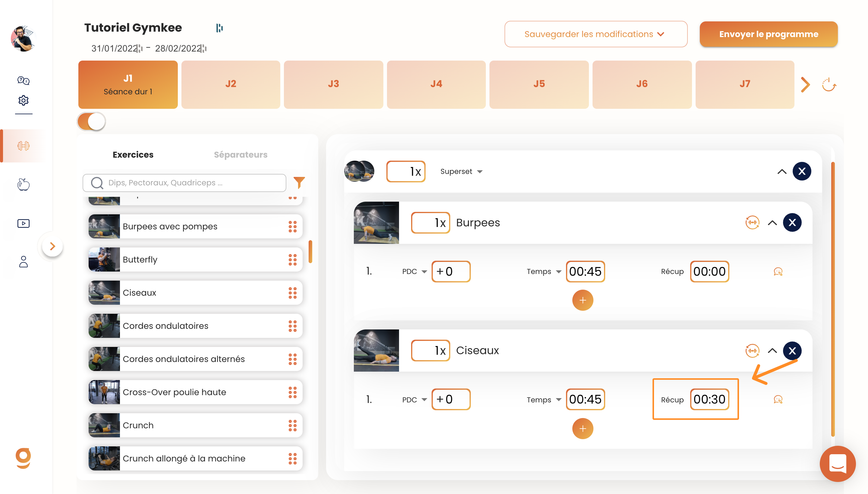Screen dimensions: 868x494
Task: Select Cordes ondulatoires exercise
Action: point(195,326)
